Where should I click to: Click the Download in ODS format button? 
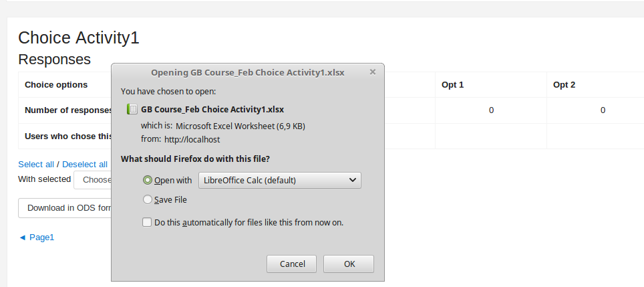tap(65, 208)
